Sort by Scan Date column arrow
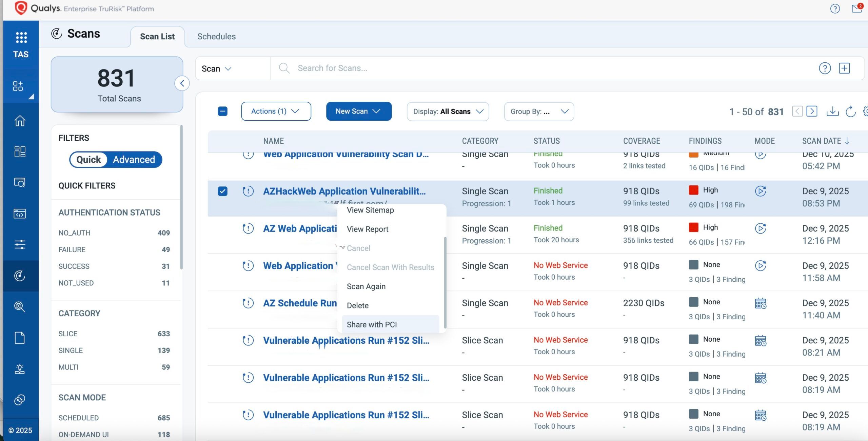 tap(847, 141)
